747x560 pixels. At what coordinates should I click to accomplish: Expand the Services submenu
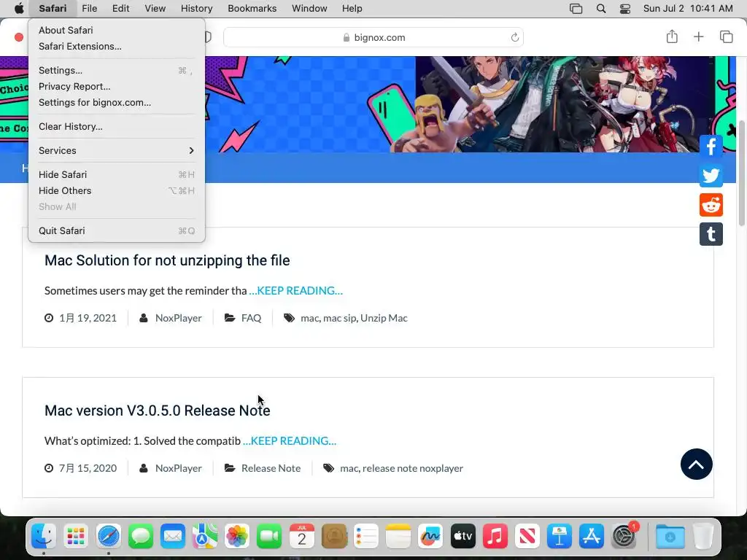[117, 150]
